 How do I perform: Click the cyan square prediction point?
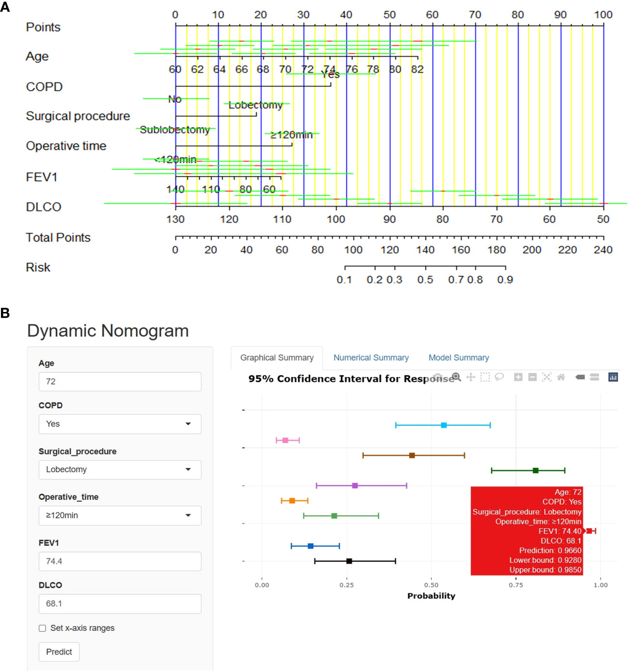coord(444,426)
